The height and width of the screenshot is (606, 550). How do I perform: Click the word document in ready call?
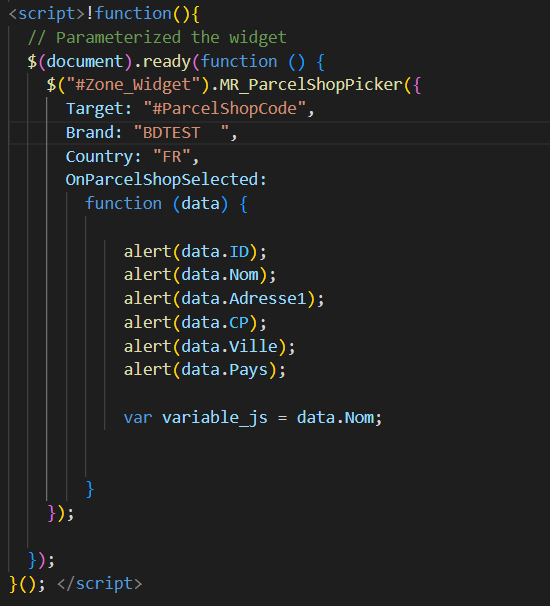pos(85,61)
